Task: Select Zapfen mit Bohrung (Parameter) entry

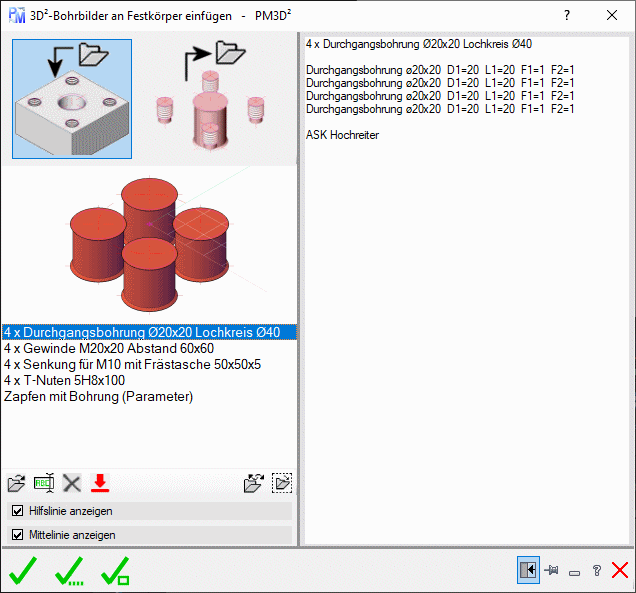Action: [x=99, y=396]
